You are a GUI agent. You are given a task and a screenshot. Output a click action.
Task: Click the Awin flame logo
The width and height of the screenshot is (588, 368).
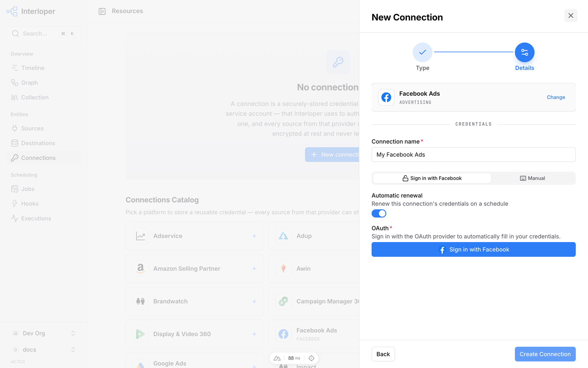point(283,269)
